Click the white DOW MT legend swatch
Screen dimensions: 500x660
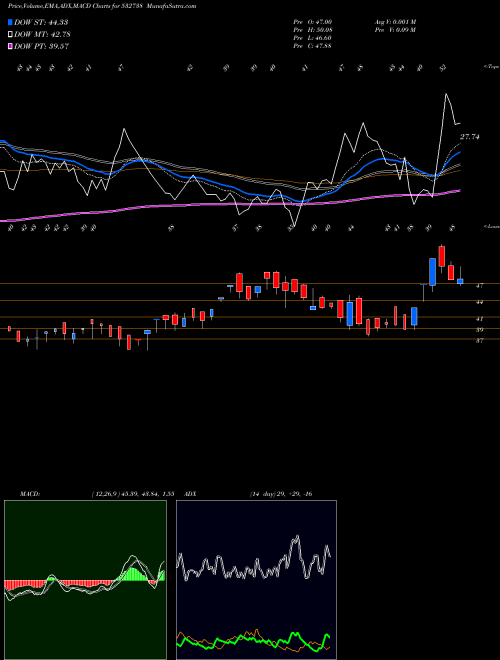tap(10, 35)
